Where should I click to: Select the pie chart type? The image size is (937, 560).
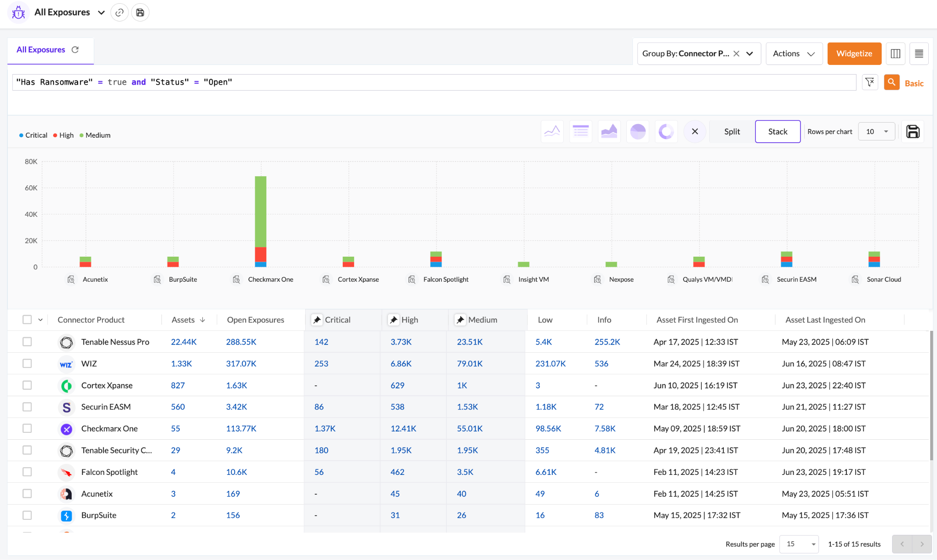[x=638, y=132]
